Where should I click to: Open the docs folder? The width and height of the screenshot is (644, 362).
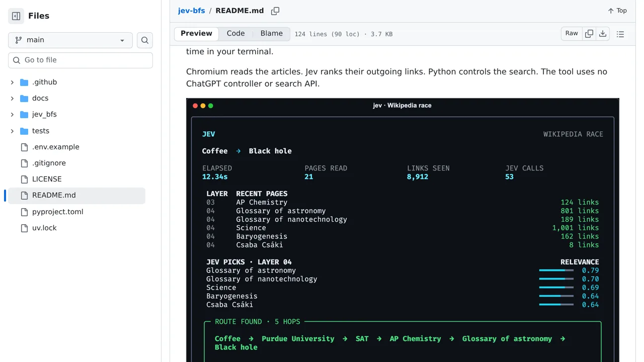[40, 98]
